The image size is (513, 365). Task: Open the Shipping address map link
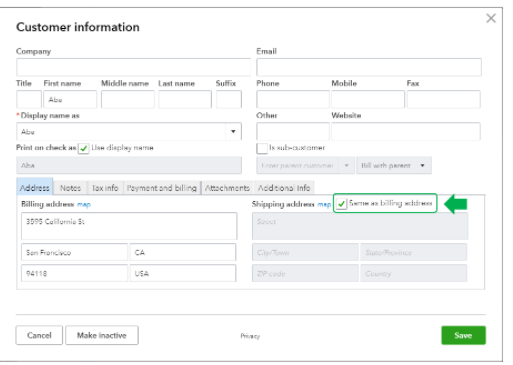pos(324,204)
